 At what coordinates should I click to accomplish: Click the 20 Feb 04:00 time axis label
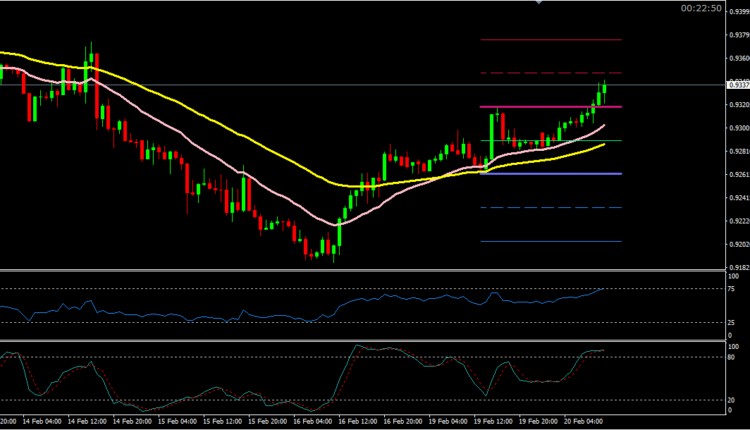[585, 422]
